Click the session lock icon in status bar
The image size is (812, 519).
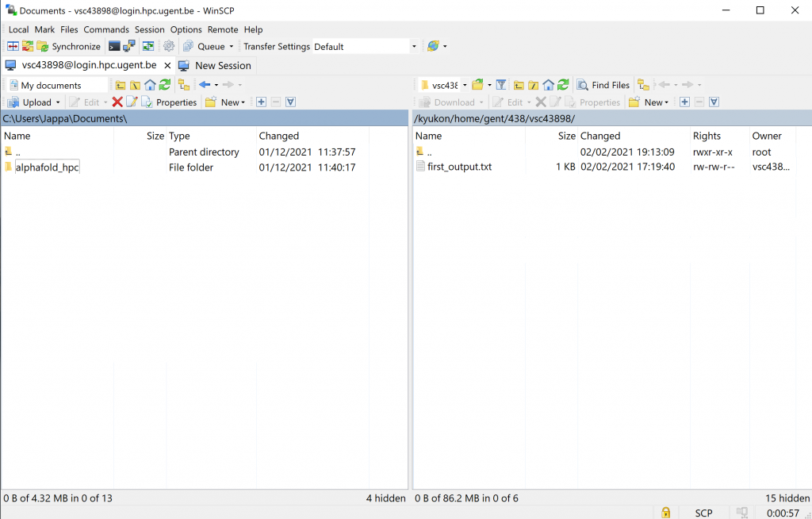click(x=666, y=513)
